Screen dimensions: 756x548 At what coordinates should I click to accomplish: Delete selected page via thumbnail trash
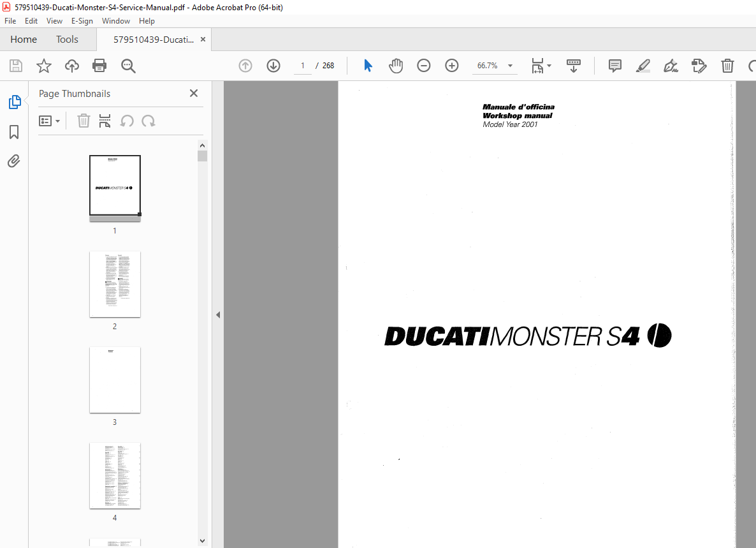84,121
